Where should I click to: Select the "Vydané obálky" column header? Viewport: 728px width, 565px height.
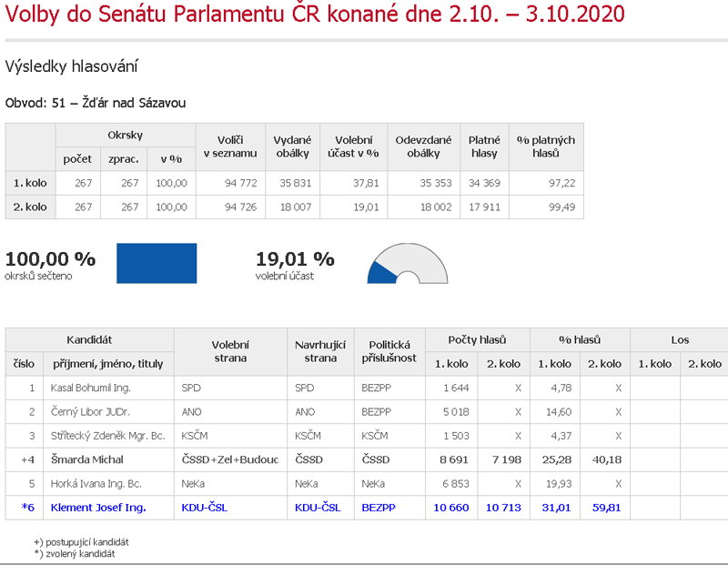point(292,146)
